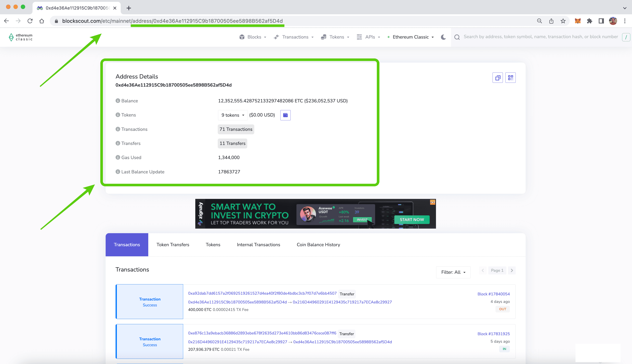This screenshot has width=632, height=364.
Task: Click the Balance info icon
Action: click(x=118, y=101)
